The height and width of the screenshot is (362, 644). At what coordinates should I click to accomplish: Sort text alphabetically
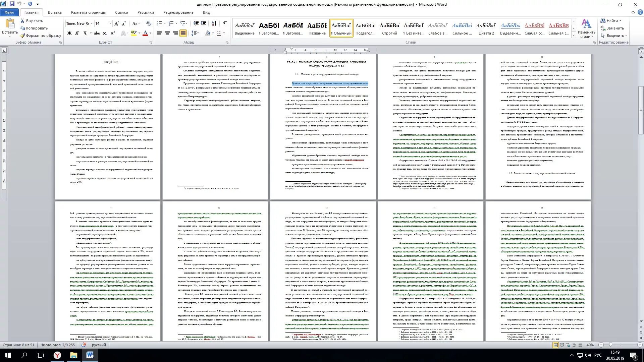click(x=214, y=23)
